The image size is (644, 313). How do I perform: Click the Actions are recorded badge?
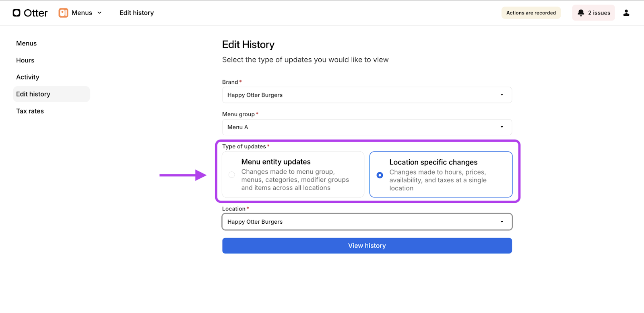coord(531,13)
